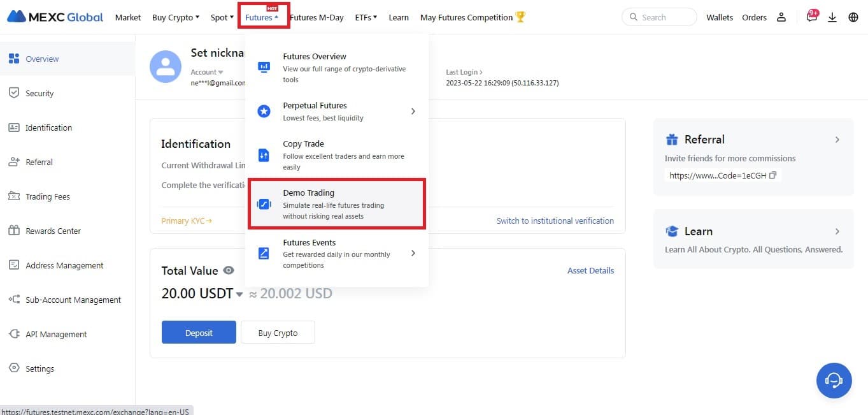868x415 pixels.
Task: Click the Search input field
Action: click(659, 17)
